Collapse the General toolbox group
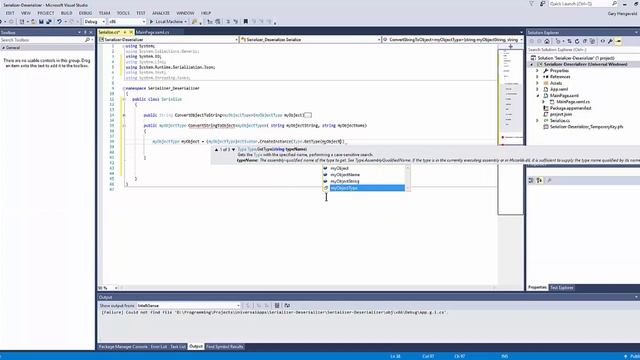Viewport: 640px width, 360px height. pos(3,48)
